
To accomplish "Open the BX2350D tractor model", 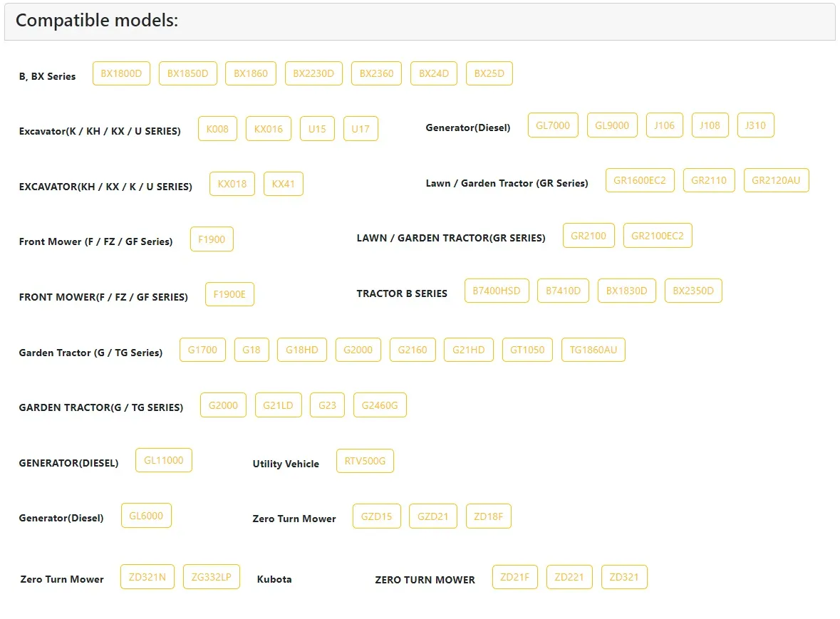I will [693, 291].
